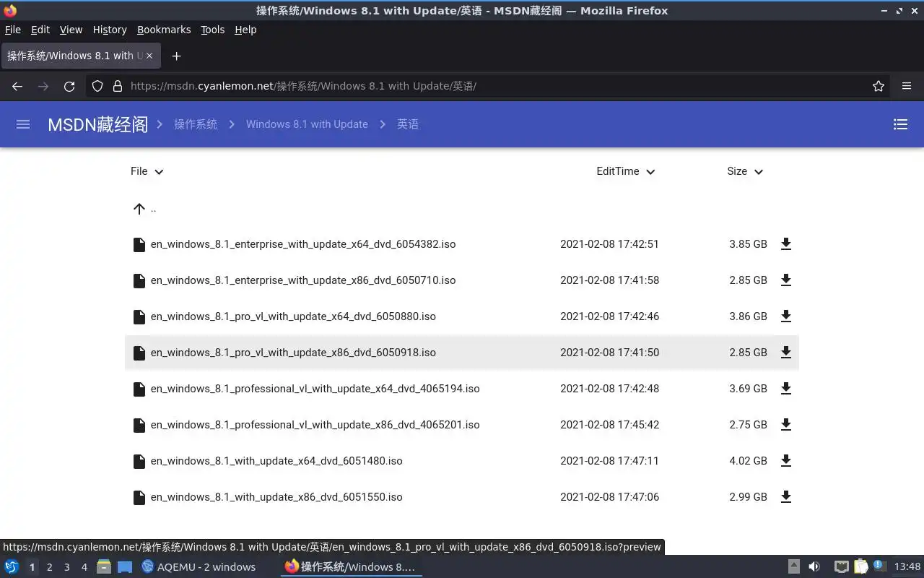Click taskbar clock 13:48

907,567
